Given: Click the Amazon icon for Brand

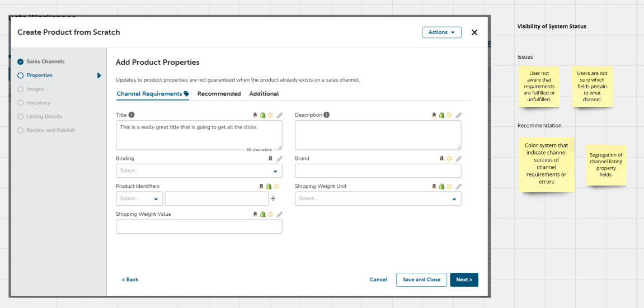Looking at the screenshot, I should pos(442,158).
